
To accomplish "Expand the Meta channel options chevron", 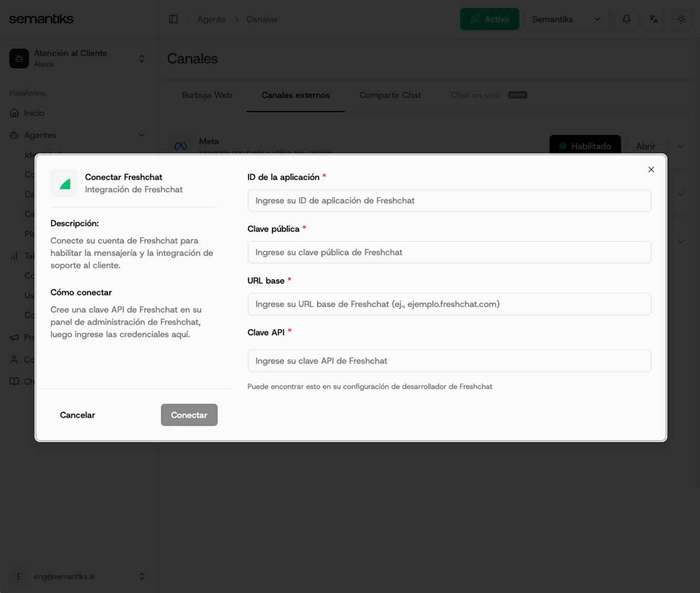I will [680, 146].
